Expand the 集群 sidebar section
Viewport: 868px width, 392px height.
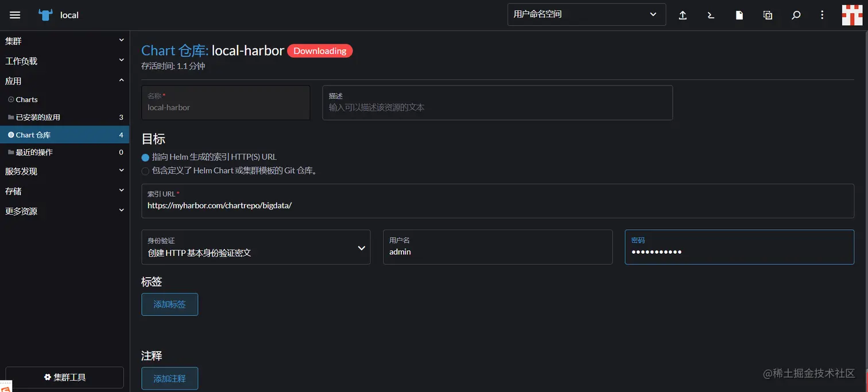click(64, 41)
